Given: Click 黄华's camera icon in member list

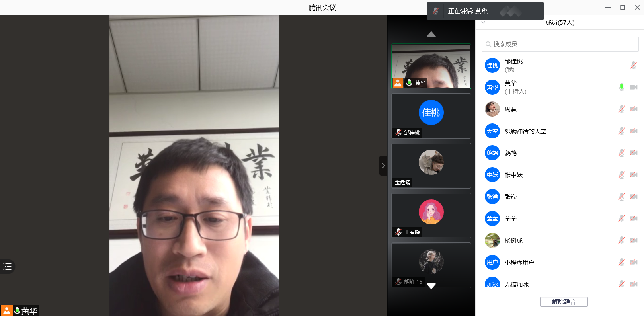Looking at the screenshot, I should pos(634,87).
